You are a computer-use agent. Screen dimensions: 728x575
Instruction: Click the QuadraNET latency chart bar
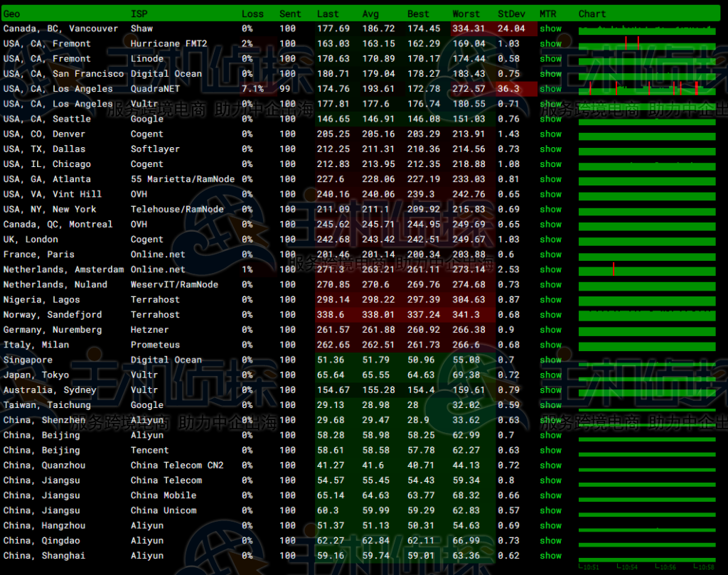pos(646,90)
